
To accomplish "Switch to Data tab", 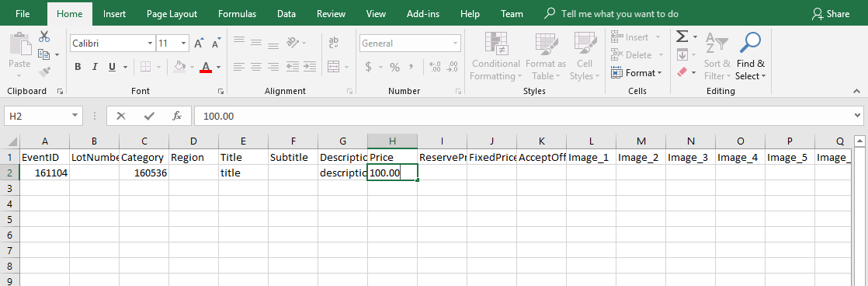I will coord(286,14).
